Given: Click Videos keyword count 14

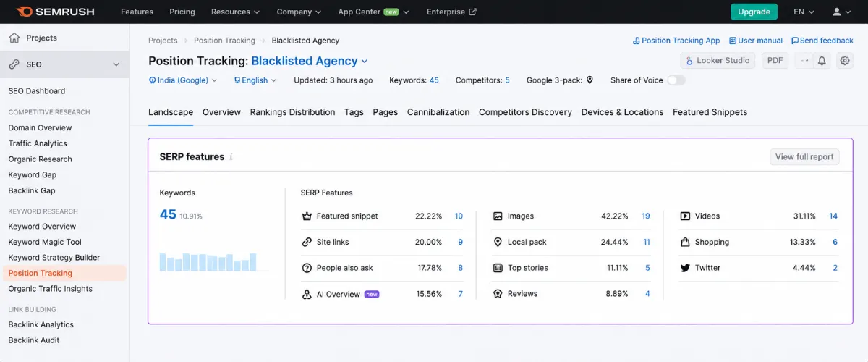Looking at the screenshot, I should coord(833,216).
